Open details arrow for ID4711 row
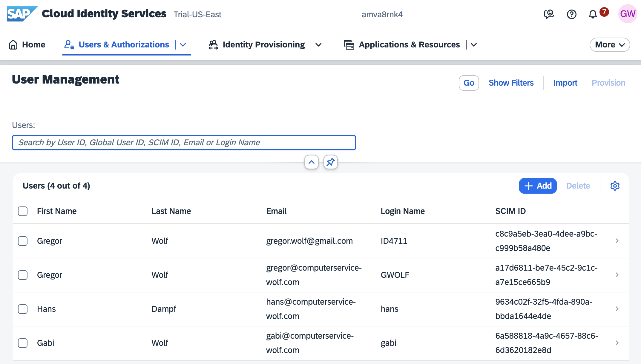The width and height of the screenshot is (641, 364). coord(617,240)
